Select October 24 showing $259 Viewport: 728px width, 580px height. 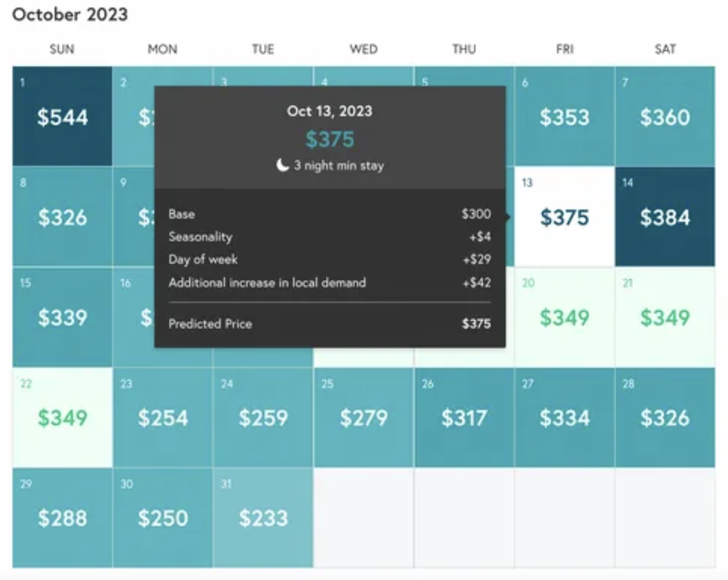(x=263, y=418)
